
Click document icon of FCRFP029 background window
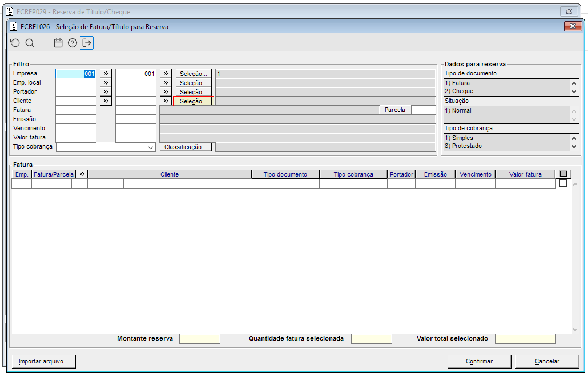click(x=10, y=11)
